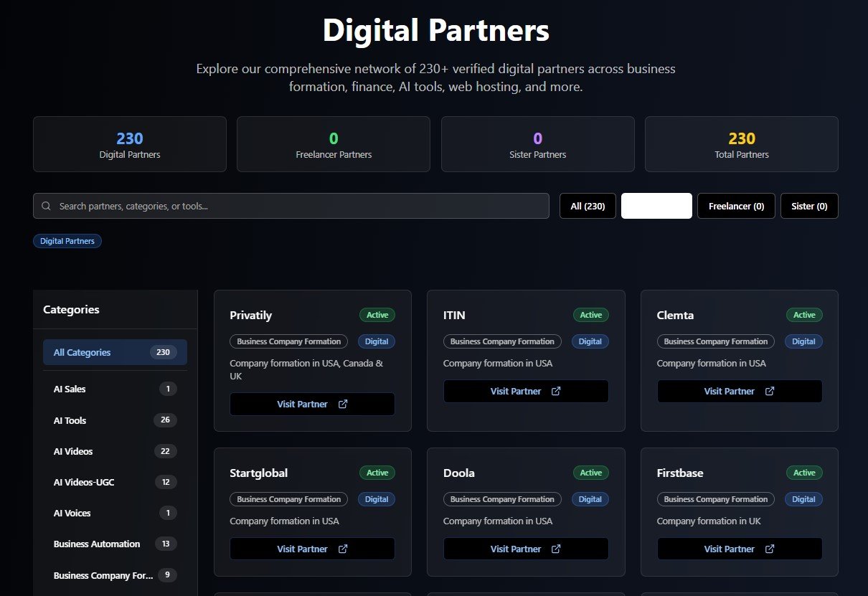Screen dimensions: 868x596
Task: Click the 0 Freelancer Partners stat card
Action: pos(334,144)
